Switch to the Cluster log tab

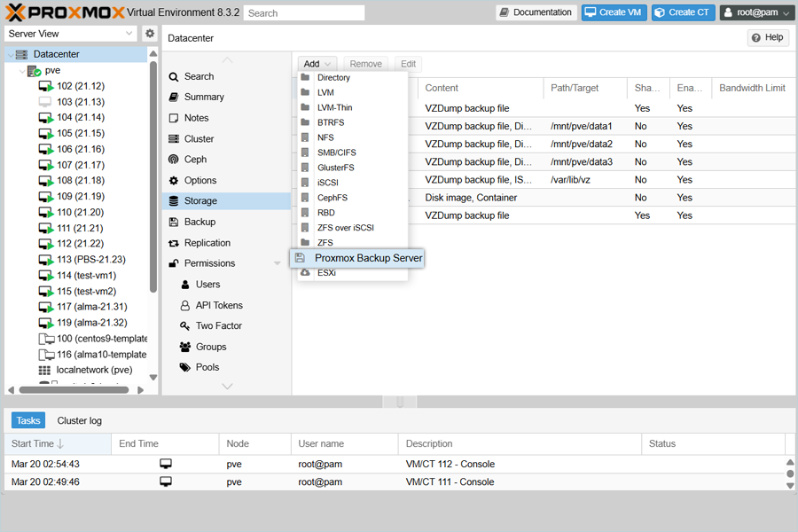(x=79, y=420)
